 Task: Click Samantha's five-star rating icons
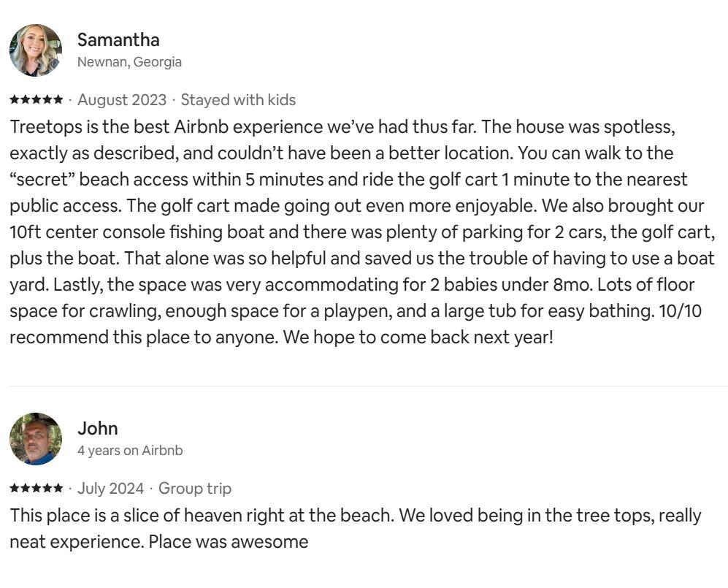(x=37, y=99)
